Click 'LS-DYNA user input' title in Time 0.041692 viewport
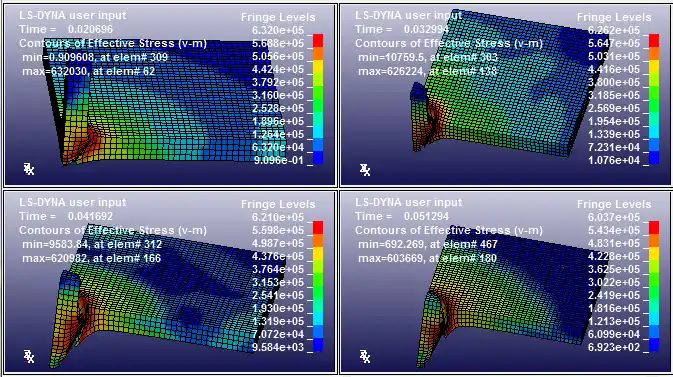 point(73,202)
